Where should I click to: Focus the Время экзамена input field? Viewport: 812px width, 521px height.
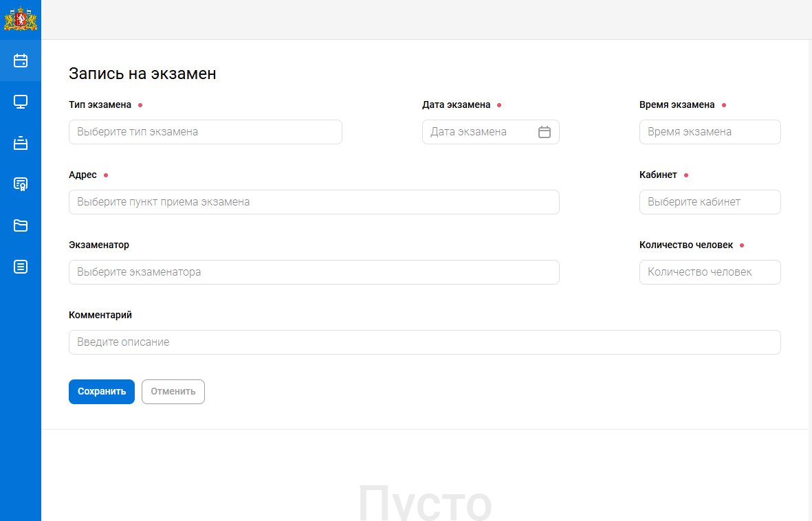(x=710, y=132)
